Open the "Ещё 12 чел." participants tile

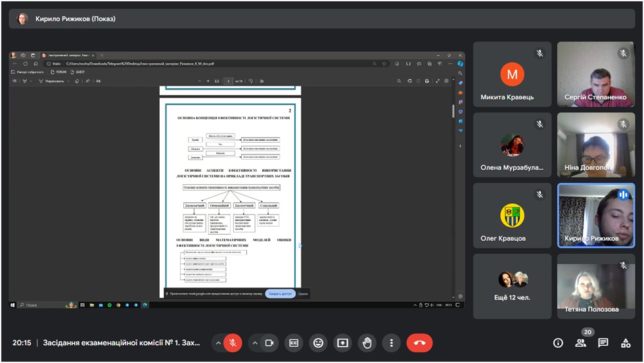coord(513,286)
